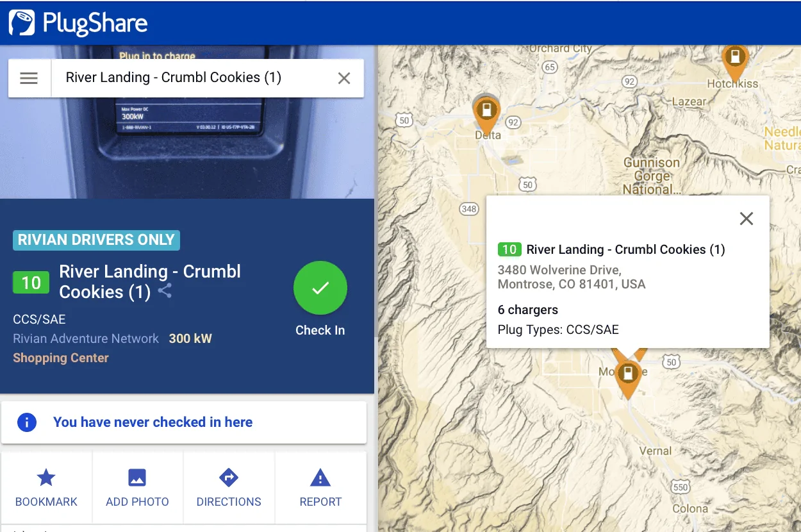Select the Montrose charger map pin
This screenshot has height=532, width=801.
click(x=628, y=378)
